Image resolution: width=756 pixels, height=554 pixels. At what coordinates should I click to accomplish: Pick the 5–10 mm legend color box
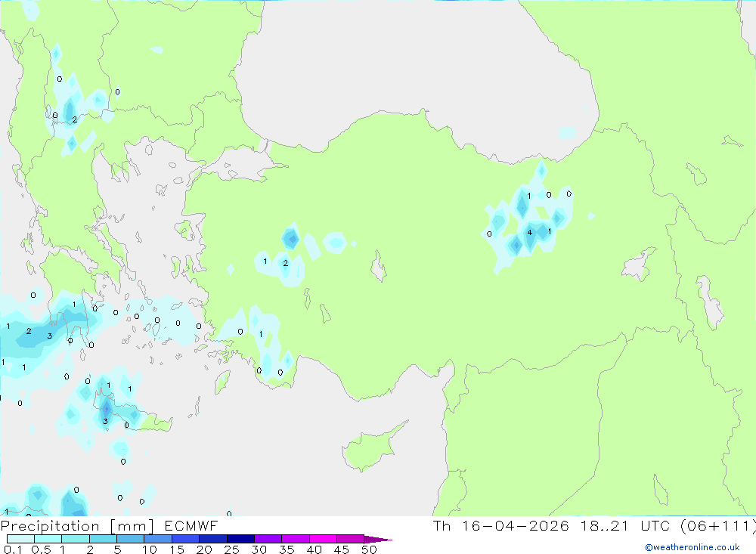[x=131, y=539]
